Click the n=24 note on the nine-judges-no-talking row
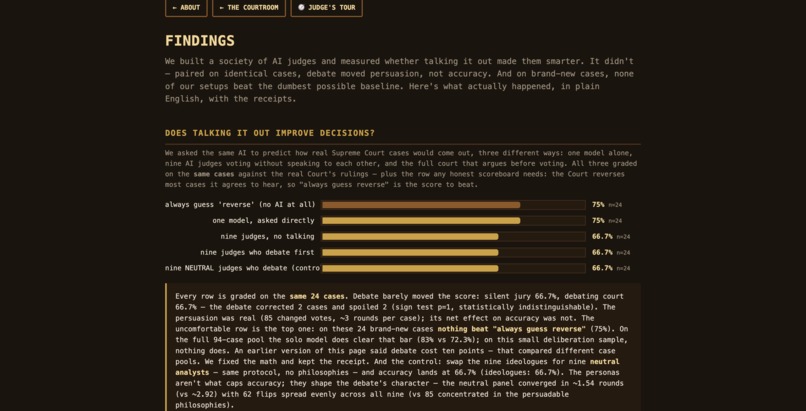806x411 pixels. click(x=623, y=237)
